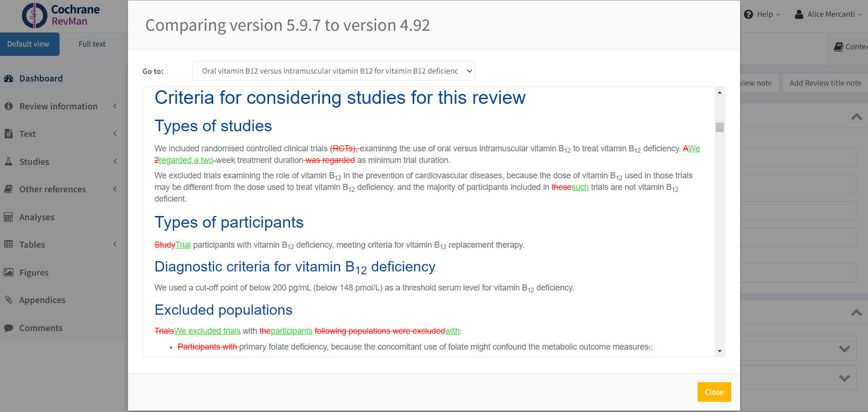
Task: Click the Comments speech bubble icon
Action: [8, 328]
